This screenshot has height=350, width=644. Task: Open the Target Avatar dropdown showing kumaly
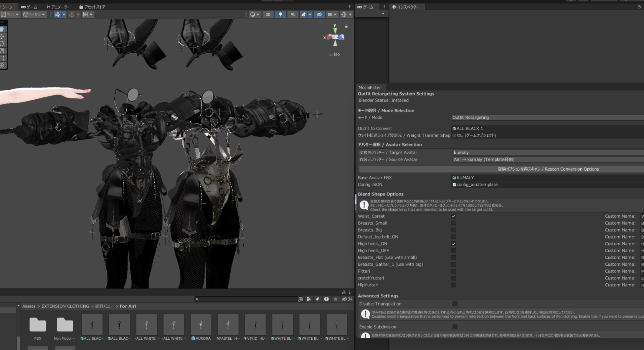548,153
